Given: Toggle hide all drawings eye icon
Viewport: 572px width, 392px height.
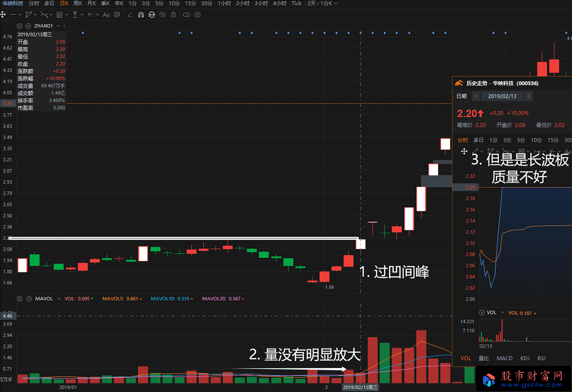Looking at the screenshot, I should pos(163,15).
